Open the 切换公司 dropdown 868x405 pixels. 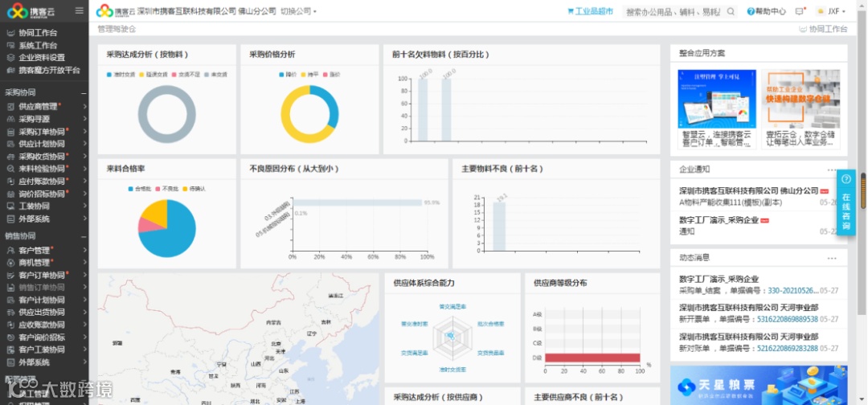click(x=298, y=11)
